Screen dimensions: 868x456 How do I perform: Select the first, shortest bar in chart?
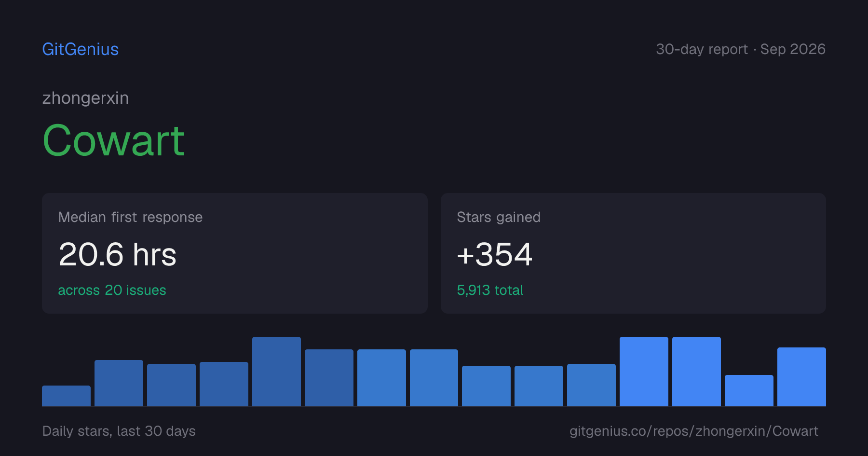66,396
